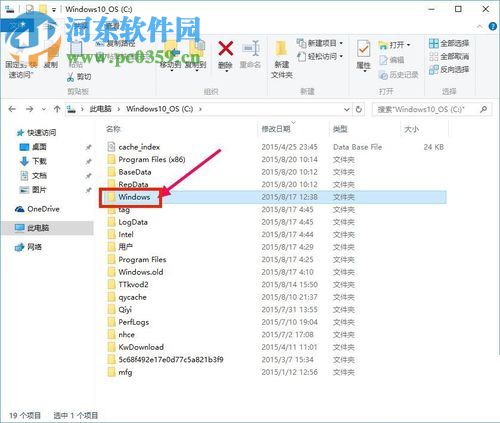Click the 2015/4/25 23:45 date cell
Viewport: 500px width, 423px height.
(289, 147)
